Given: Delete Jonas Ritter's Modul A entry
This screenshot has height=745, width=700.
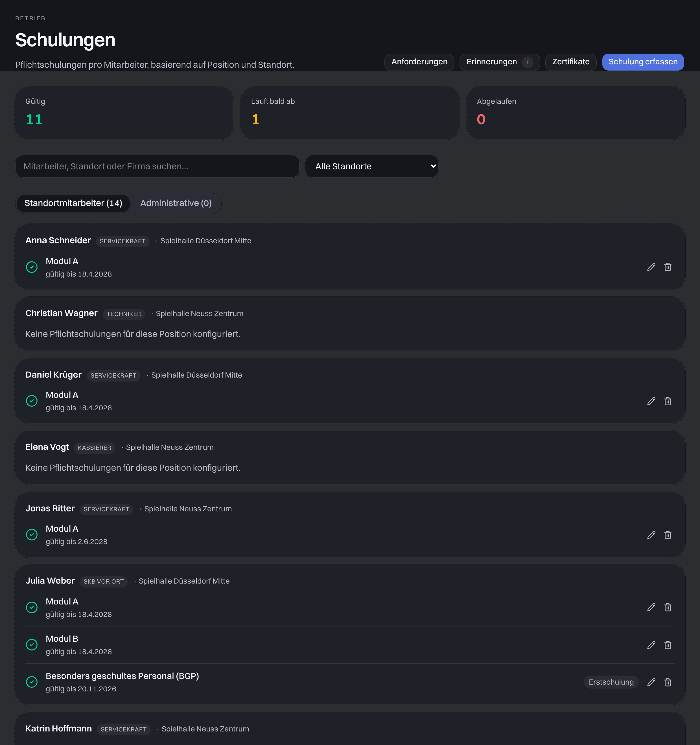Looking at the screenshot, I should [667, 535].
